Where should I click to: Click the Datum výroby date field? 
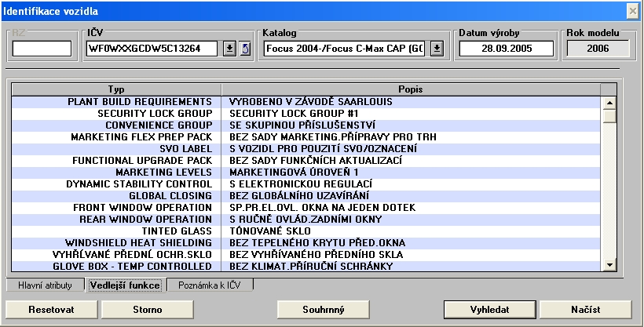pos(506,49)
